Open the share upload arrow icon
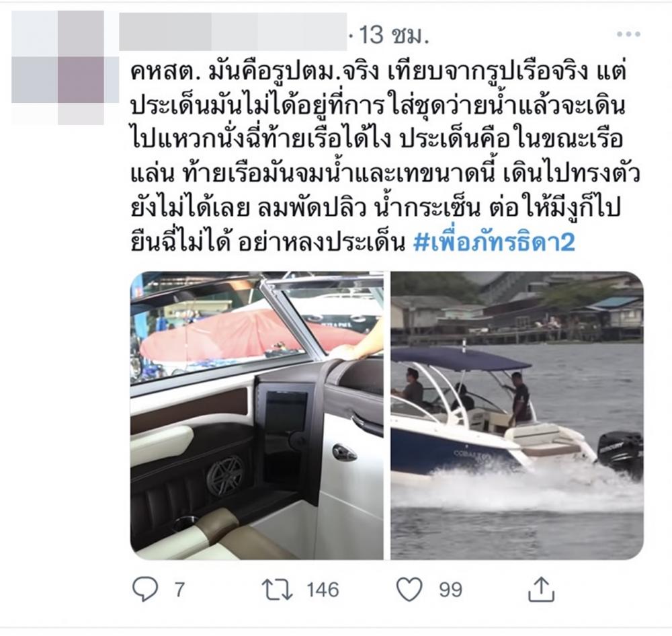672x636 pixels. click(541, 589)
